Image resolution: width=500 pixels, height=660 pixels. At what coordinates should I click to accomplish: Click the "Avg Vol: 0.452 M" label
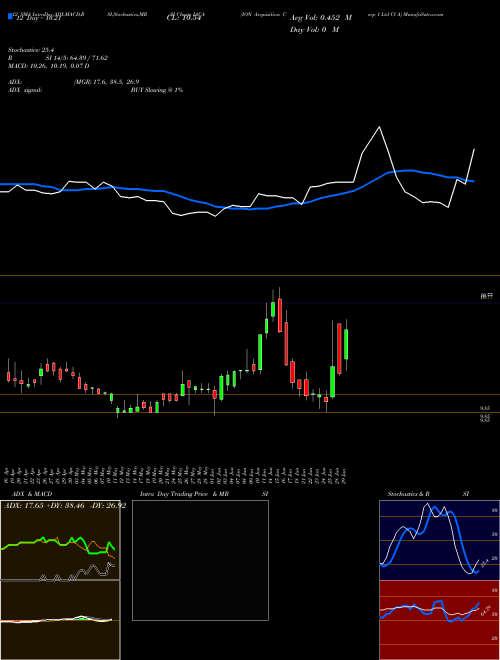[x=321, y=18]
